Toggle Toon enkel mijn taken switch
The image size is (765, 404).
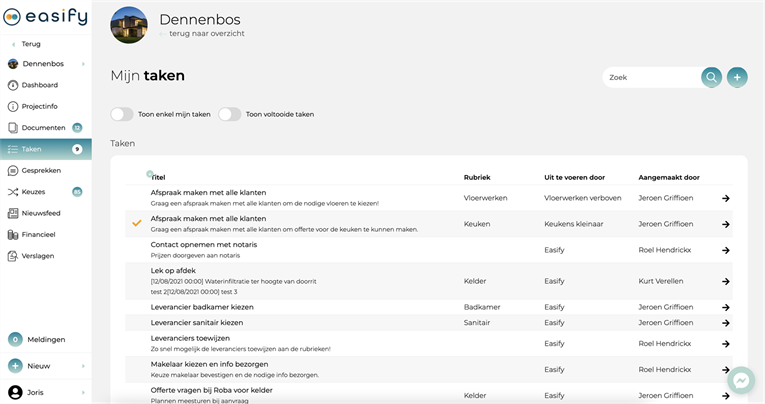point(121,114)
